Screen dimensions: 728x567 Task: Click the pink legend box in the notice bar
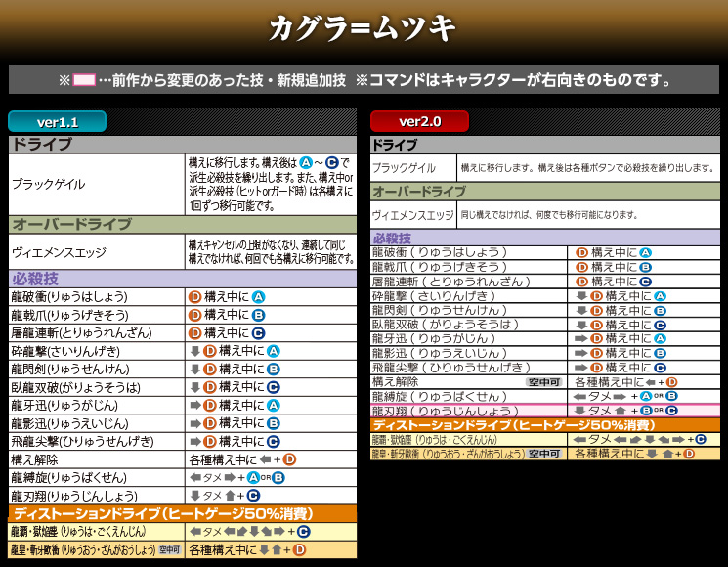[84, 80]
